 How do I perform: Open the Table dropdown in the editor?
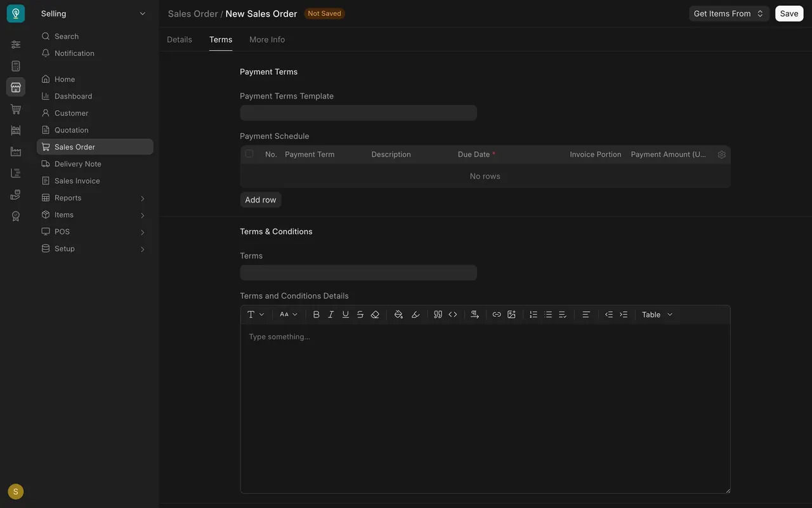(x=657, y=314)
